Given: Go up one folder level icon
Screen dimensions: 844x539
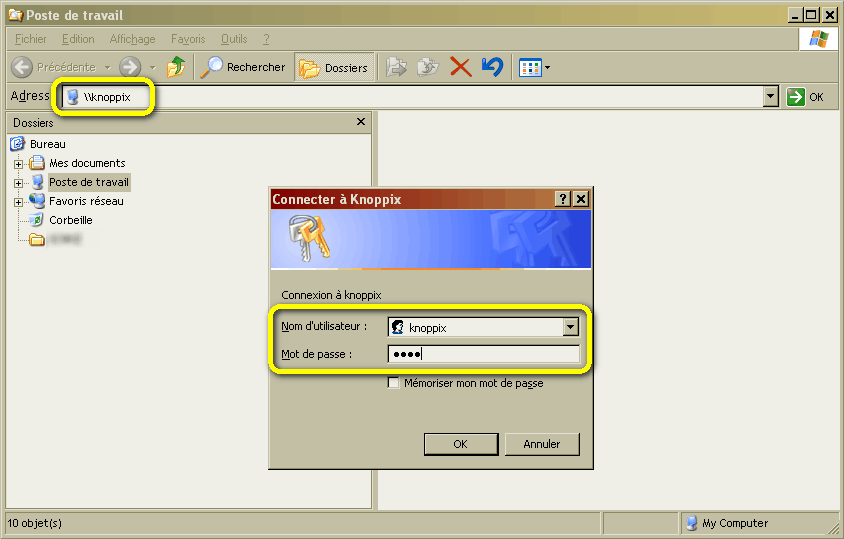Looking at the screenshot, I should (x=176, y=67).
